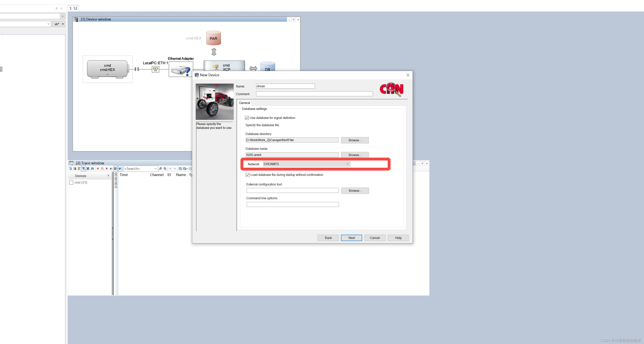
Task: Click the Comment input field
Action: point(314,94)
